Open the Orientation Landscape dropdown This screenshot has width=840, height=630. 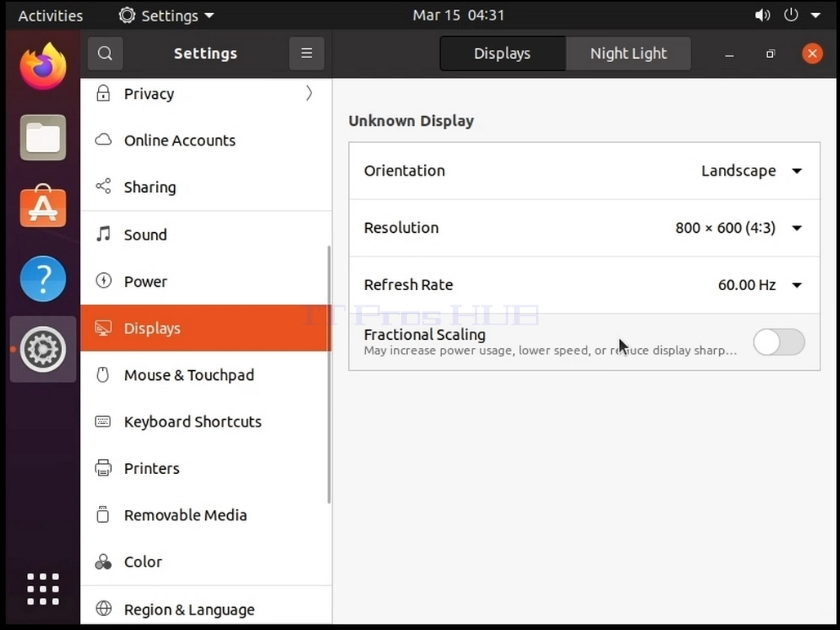pyautogui.click(x=751, y=171)
